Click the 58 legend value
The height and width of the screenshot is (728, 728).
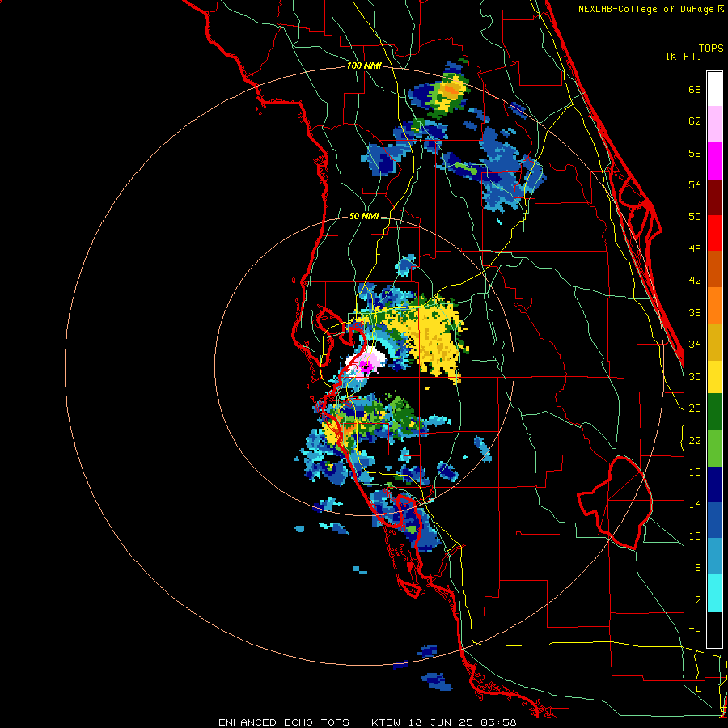coord(695,153)
